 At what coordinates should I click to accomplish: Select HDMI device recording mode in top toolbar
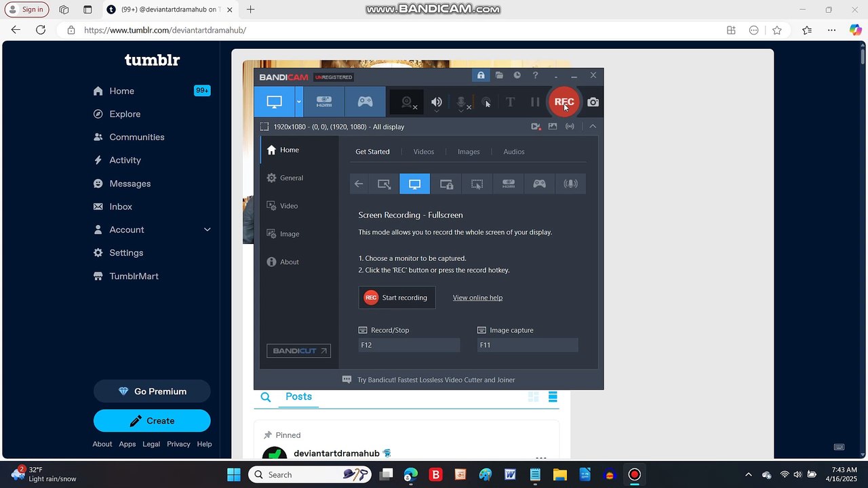coord(324,102)
